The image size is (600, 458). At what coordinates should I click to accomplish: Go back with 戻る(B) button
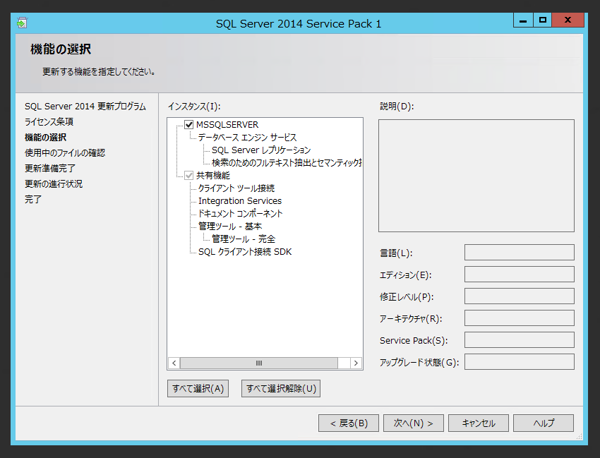click(348, 423)
